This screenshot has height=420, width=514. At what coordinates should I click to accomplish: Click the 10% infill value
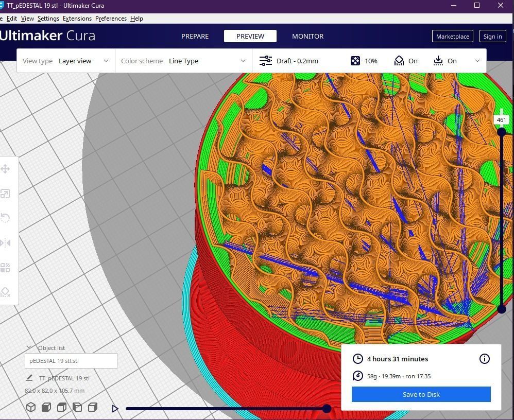371,61
